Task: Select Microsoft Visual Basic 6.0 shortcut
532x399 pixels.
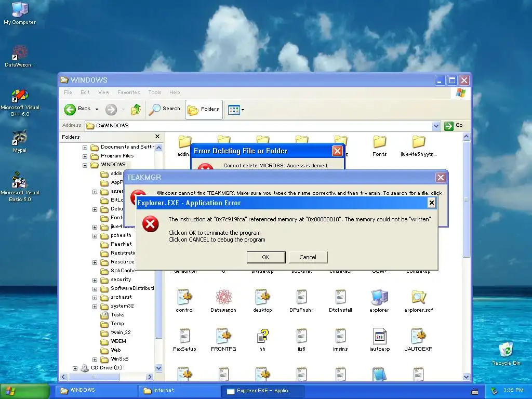Action: [20, 187]
